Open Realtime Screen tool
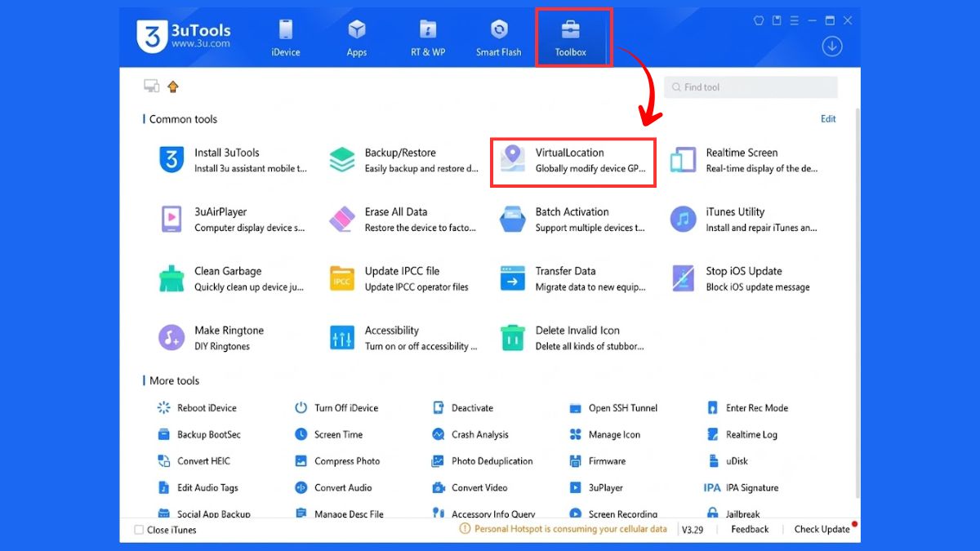 (744, 160)
